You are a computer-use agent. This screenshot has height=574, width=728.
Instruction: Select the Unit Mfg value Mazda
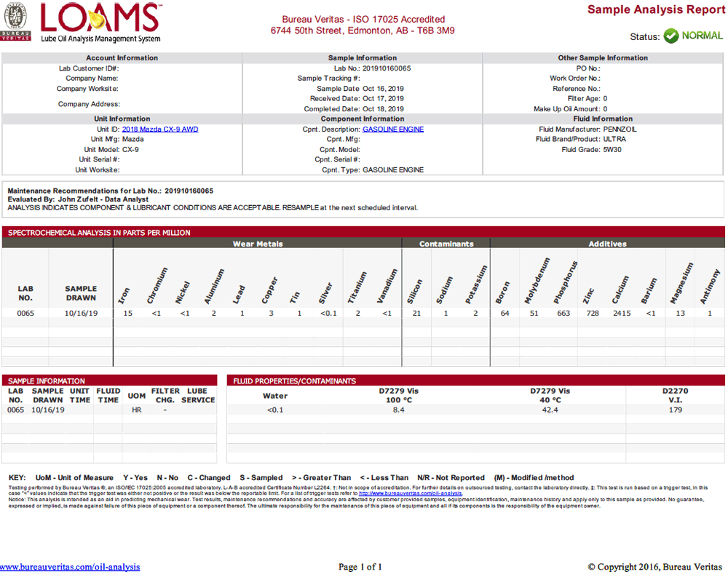pos(132,139)
